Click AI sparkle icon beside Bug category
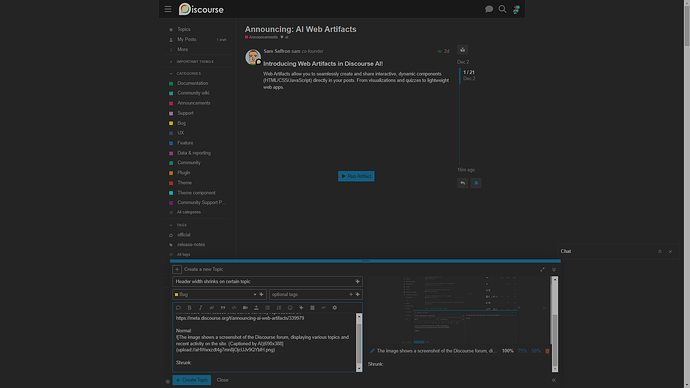Viewport: 690px width, 388px height. tap(261, 294)
